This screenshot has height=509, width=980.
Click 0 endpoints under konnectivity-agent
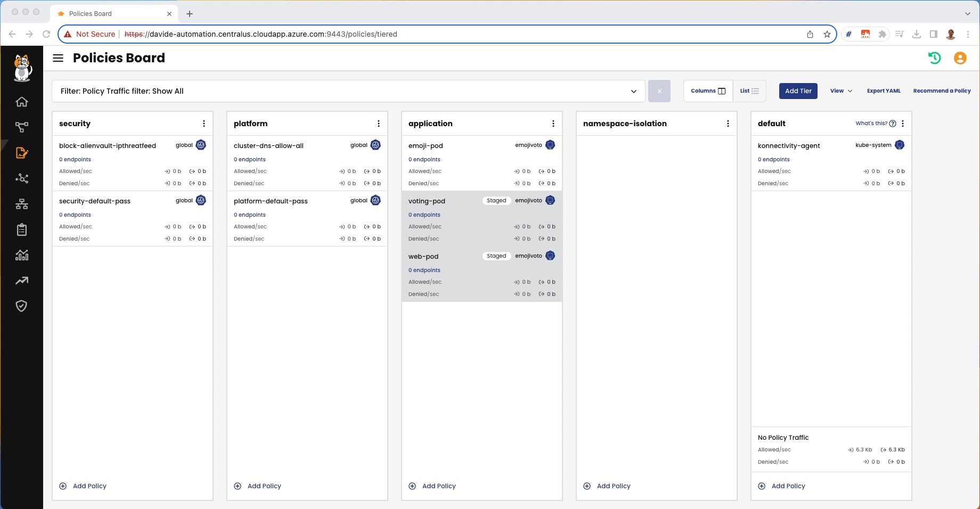774,159
